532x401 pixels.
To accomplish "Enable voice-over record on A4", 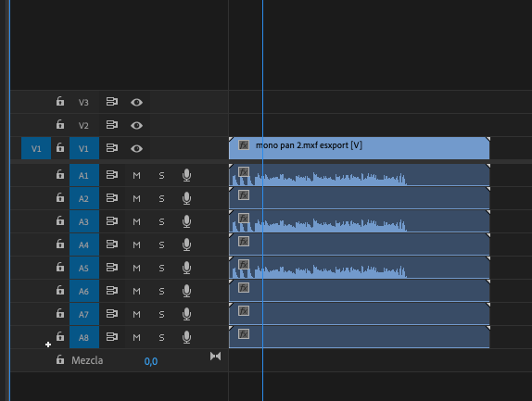I will (186, 244).
